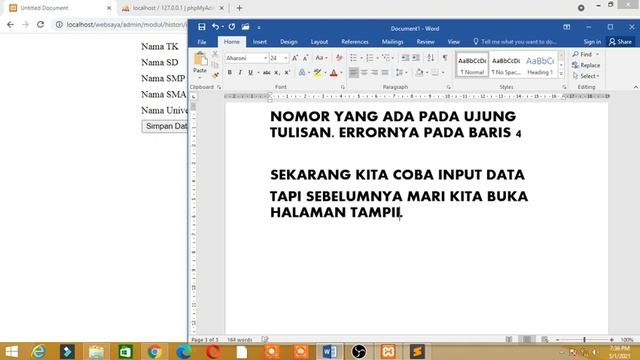
Task: Open the Font dialog launcher
Action: click(342, 87)
